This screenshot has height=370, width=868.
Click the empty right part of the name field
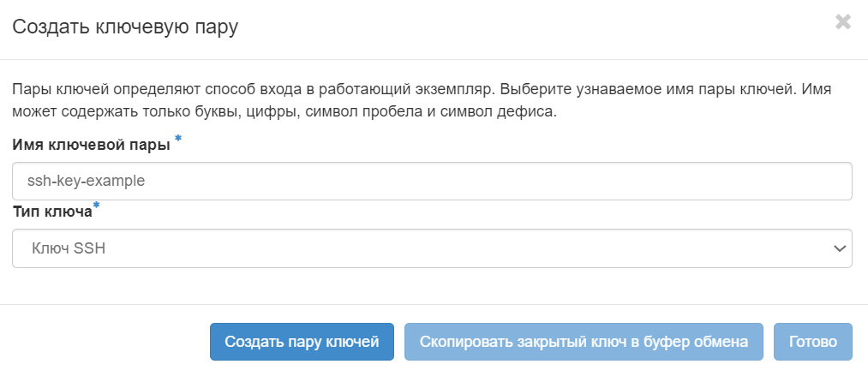pos(685,182)
